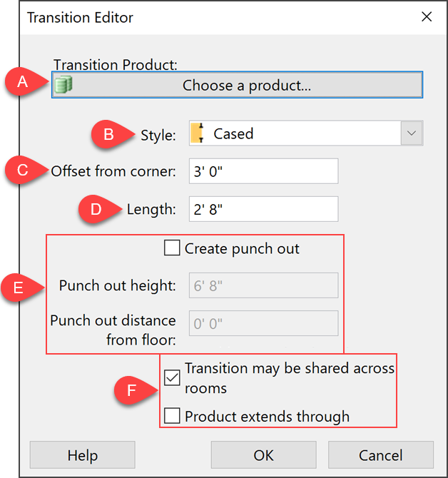This screenshot has width=448, height=478.
Task: Click the Length input field
Action: (264, 209)
